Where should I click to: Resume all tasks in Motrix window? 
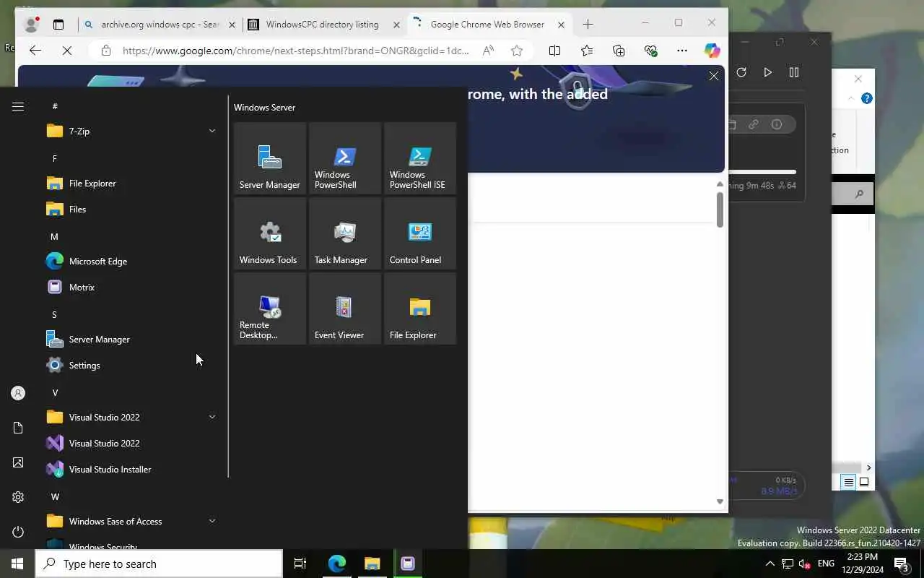coord(767,72)
